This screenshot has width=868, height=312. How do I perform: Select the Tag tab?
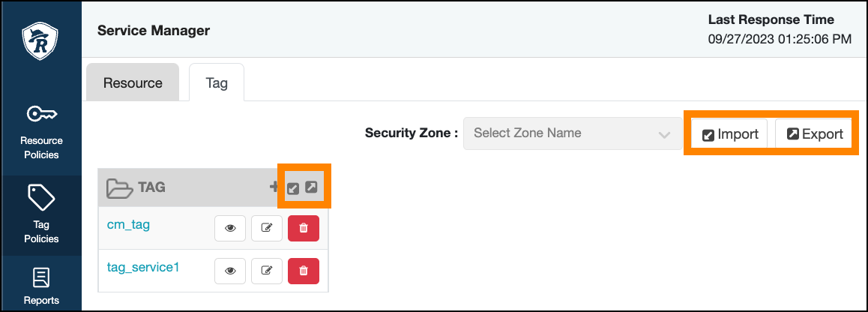tap(217, 82)
